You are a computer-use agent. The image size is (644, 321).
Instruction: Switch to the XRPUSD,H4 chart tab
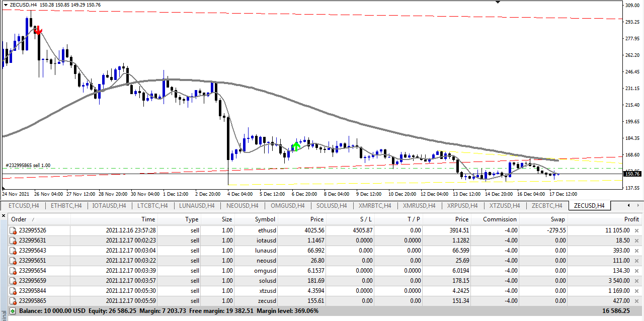tap(462, 205)
